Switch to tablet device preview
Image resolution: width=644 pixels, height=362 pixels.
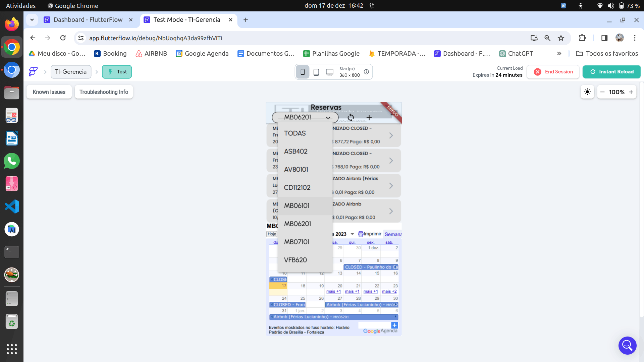(316, 72)
